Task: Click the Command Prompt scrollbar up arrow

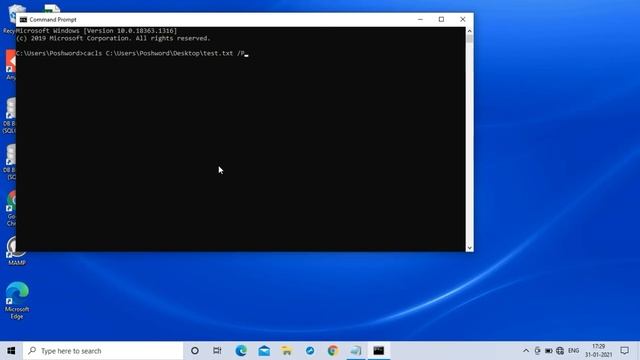Action: coord(469,31)
